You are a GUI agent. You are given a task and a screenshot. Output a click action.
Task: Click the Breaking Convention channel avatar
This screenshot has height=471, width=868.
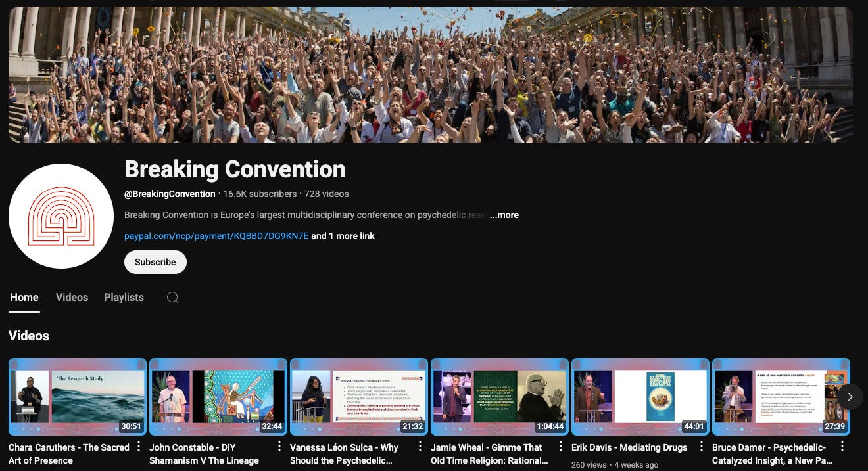[61, 216]
